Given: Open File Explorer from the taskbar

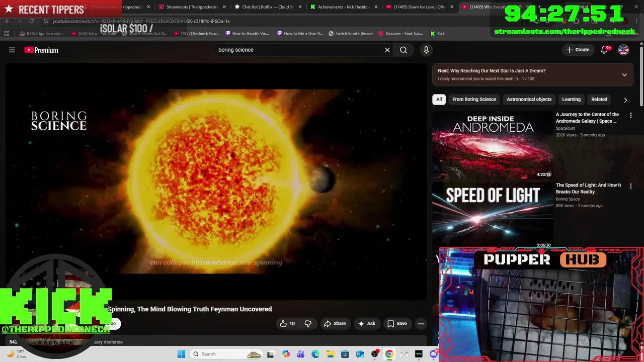Looking at the screenshot, I should (330, 354).
